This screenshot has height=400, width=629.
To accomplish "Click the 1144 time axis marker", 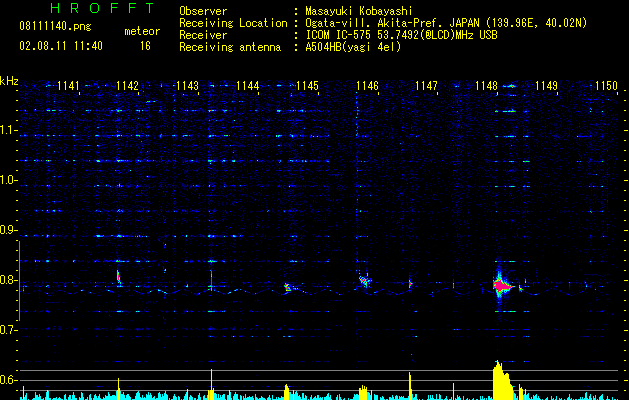I will [248, 85].
